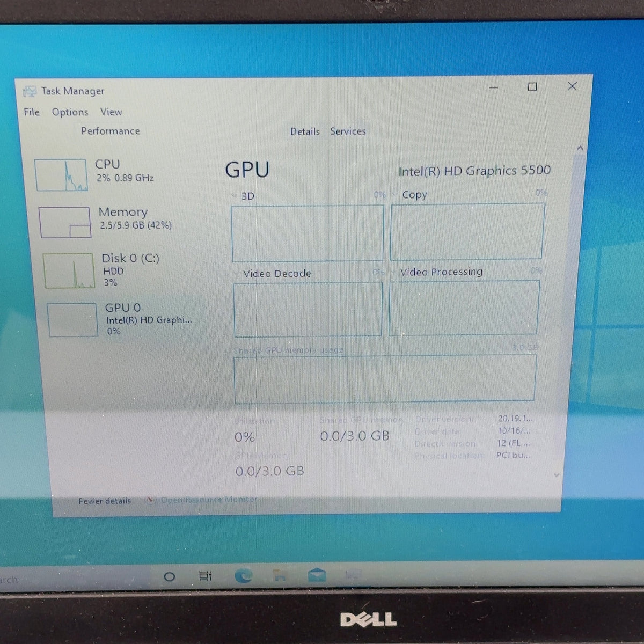This screenshot has width=644, height=644.
Task: Click the Video Processing usage graph
Action: tap(464, 308)
